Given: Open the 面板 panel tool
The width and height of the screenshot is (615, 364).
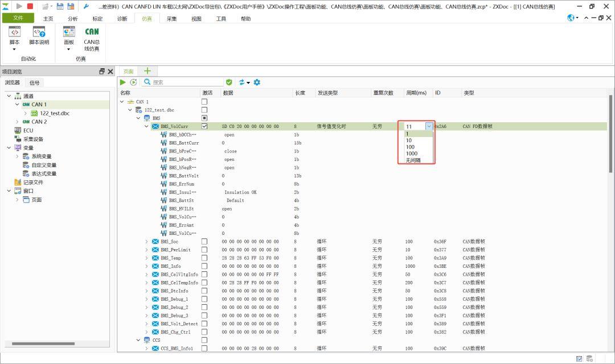Looking at the screenshot, I should tap(69, 35).
